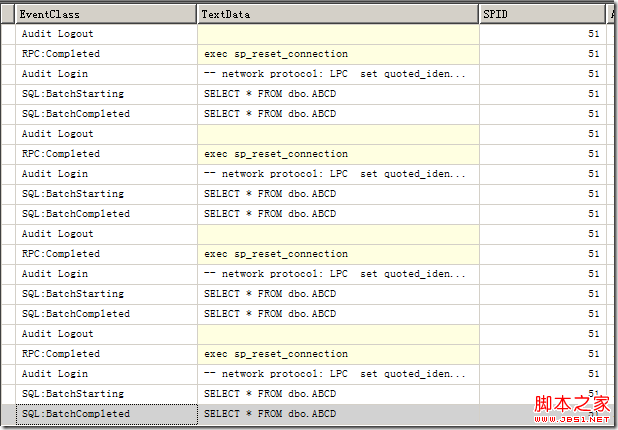The height and width of the screenshot is (430, 618).
Task: Click the SPID 51 cell in the top row
Action: coord(593,34)
